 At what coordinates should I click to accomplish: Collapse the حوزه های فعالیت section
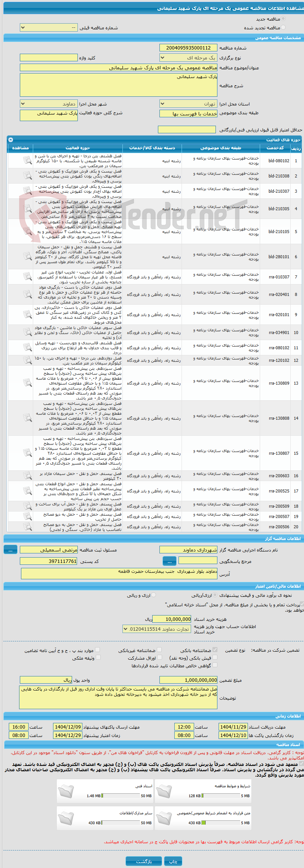(x=11, y=140)
